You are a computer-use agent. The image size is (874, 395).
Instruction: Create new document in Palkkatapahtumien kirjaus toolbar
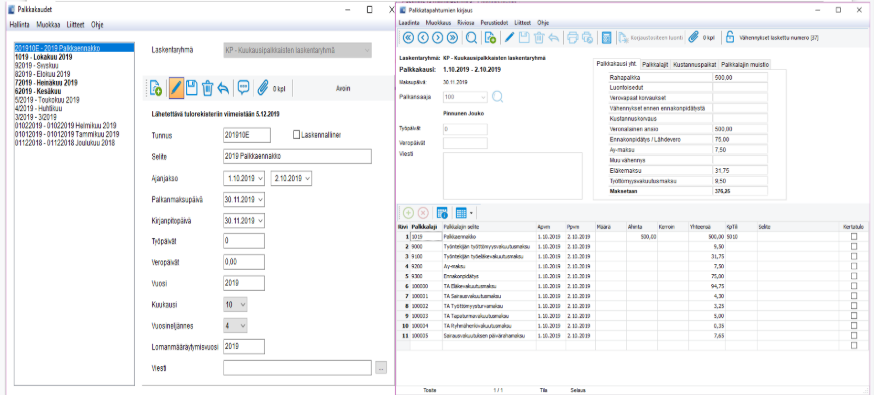point(491,38)
